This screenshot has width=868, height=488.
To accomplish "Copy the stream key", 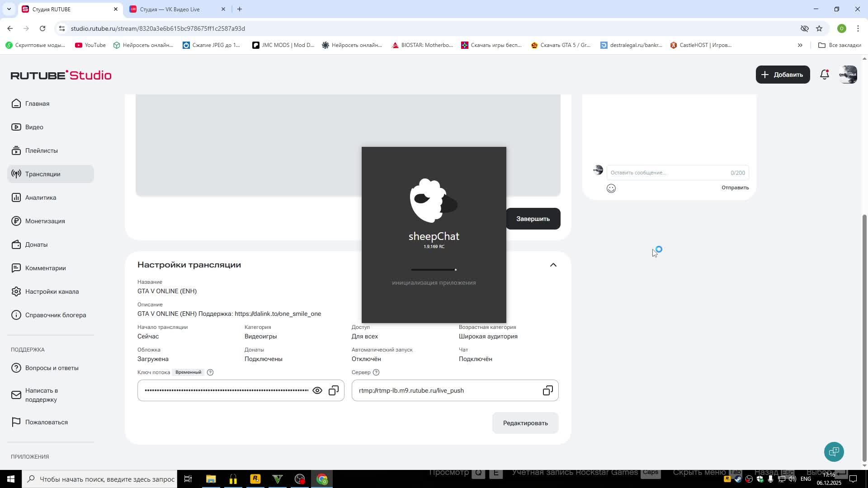I will coord(334,390).
